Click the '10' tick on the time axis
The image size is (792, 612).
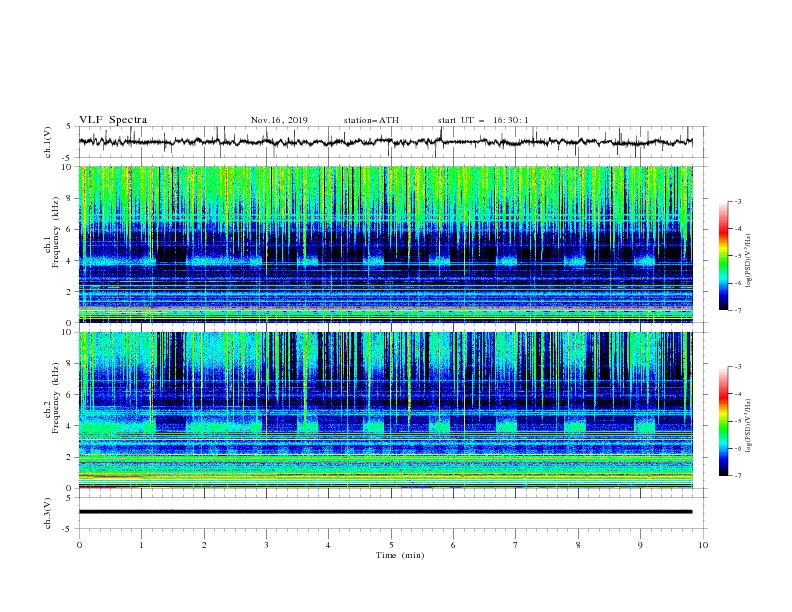(x=703, y=545)
